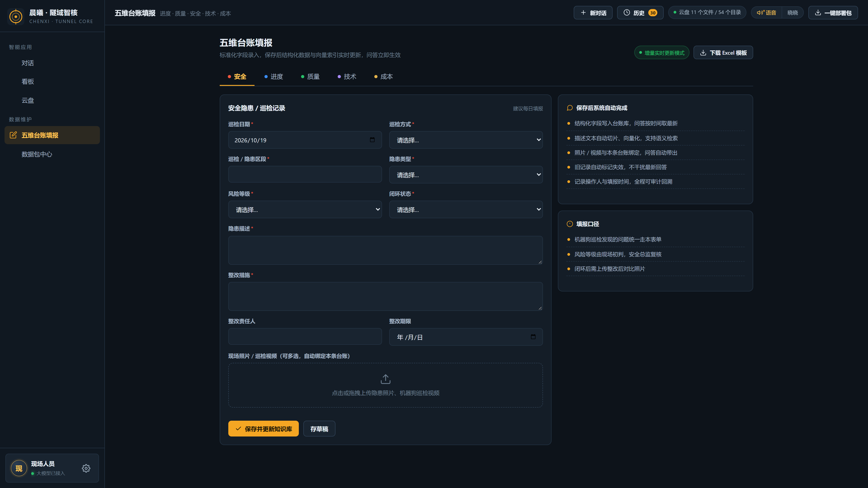The image size is (868, 488).
Task: Click the history count badge 30
Action: (x=653, y=13)
